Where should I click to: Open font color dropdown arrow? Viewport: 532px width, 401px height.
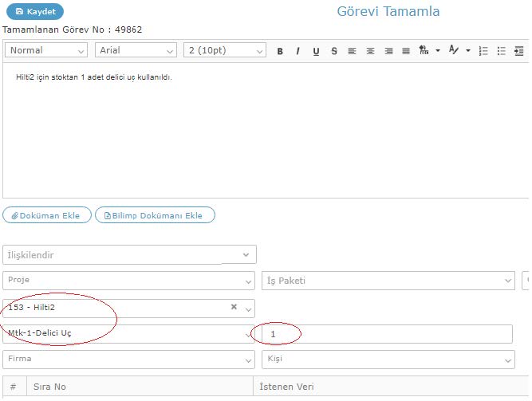[x=468, y=50]
